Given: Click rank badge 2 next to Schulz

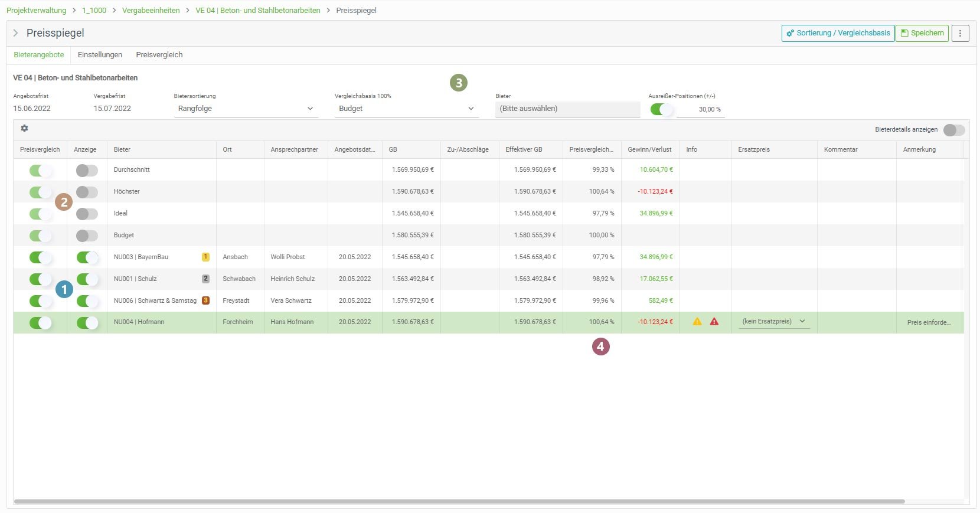Looking at the screenshot, I should click(205, 279).
